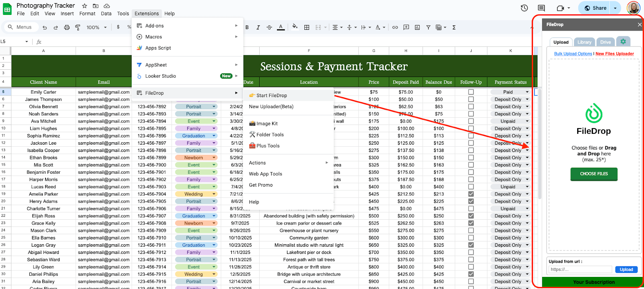Toggle Follow-Up checkbox for Logan Gray
Viewport: 644px width, 289px height.
click(x=471, y=245)
